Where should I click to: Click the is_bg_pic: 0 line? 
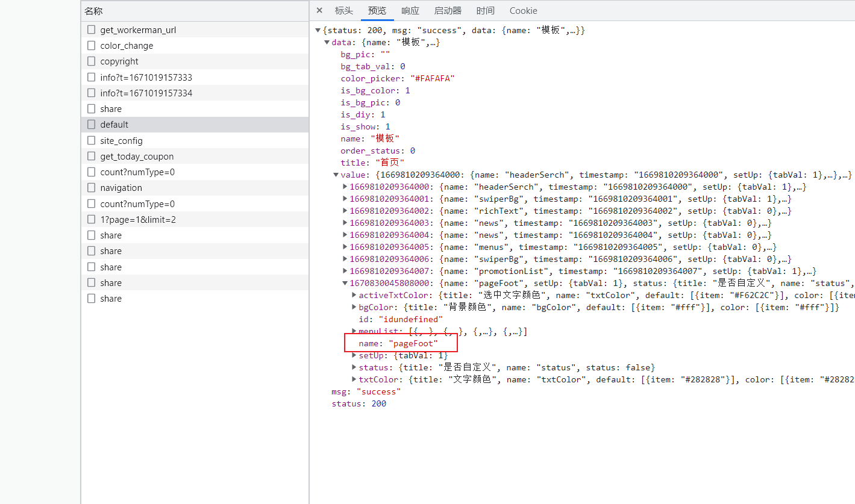pyautogui.click(x=371, y=102)
